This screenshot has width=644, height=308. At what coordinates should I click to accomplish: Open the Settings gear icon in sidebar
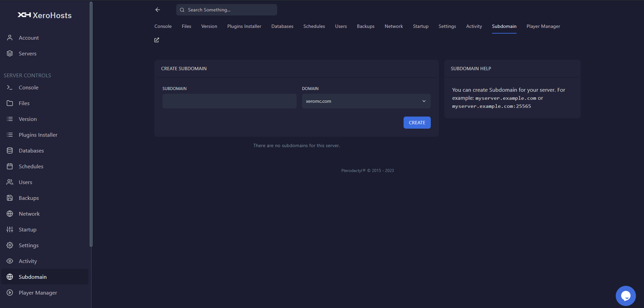coord(10,245)
